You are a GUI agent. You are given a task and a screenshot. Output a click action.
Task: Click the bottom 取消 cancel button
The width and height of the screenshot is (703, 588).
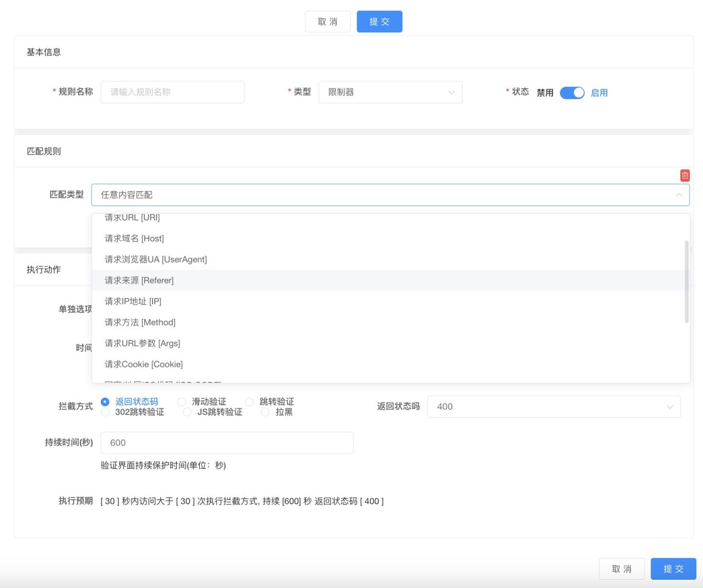622,569
